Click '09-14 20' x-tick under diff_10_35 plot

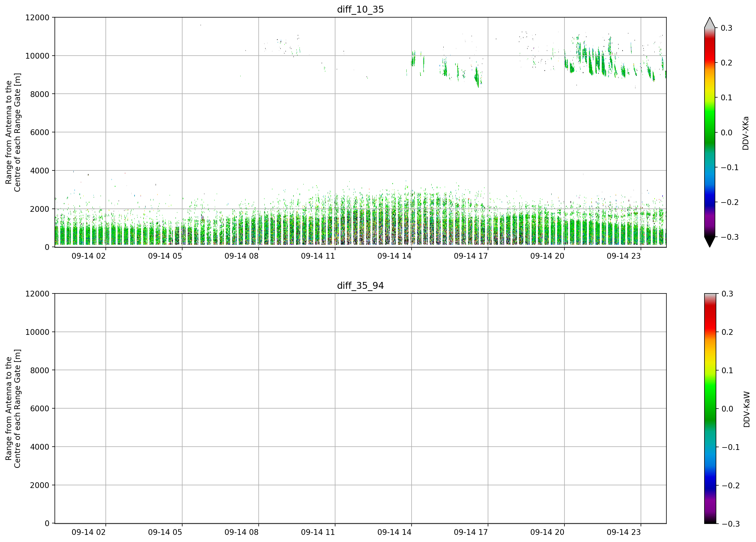click(x=547, y=256)
